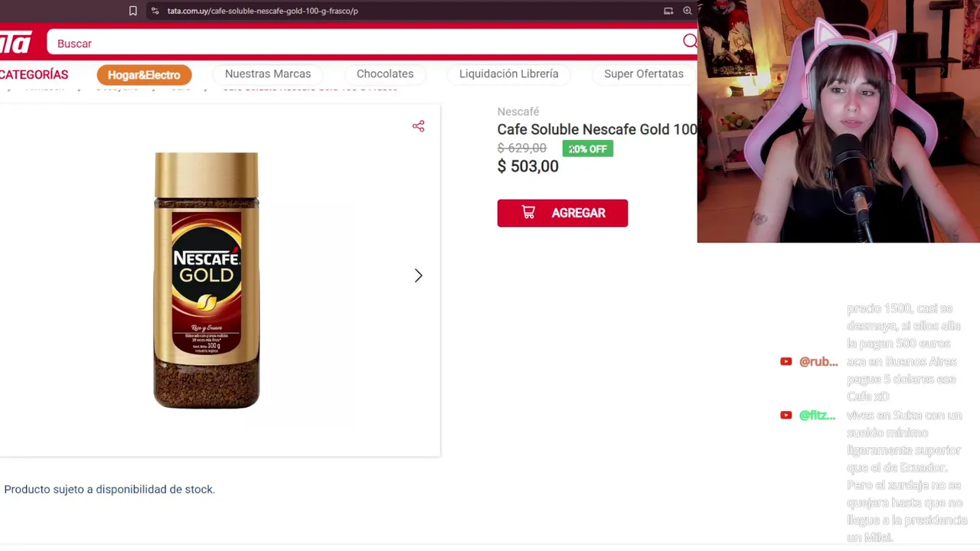Click the YouTube icon beside @fitz comment
The image size is (980, 551).
pyautogui.click(x=786, y=415)
